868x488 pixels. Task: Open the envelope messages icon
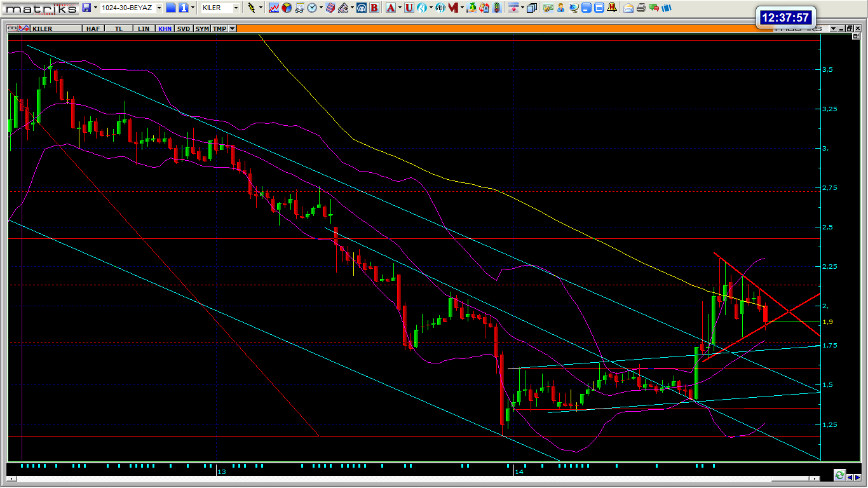628,8
